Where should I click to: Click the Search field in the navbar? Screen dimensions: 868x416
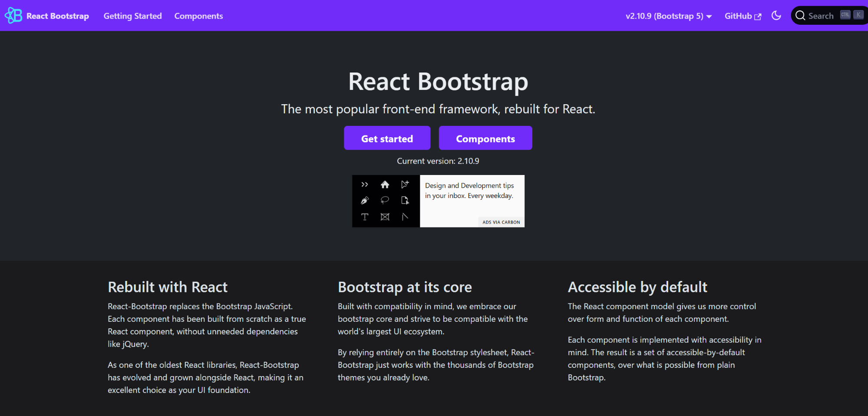tap(829, 16)
